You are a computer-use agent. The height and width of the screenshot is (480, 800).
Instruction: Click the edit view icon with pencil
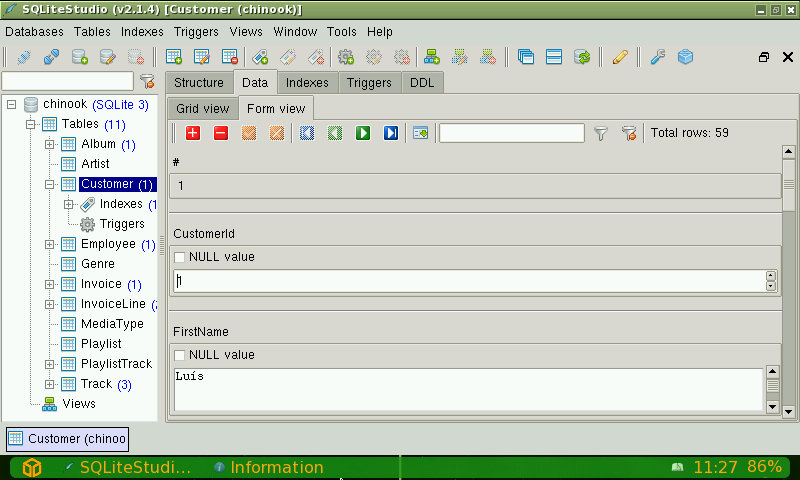(x=460, y=57)
